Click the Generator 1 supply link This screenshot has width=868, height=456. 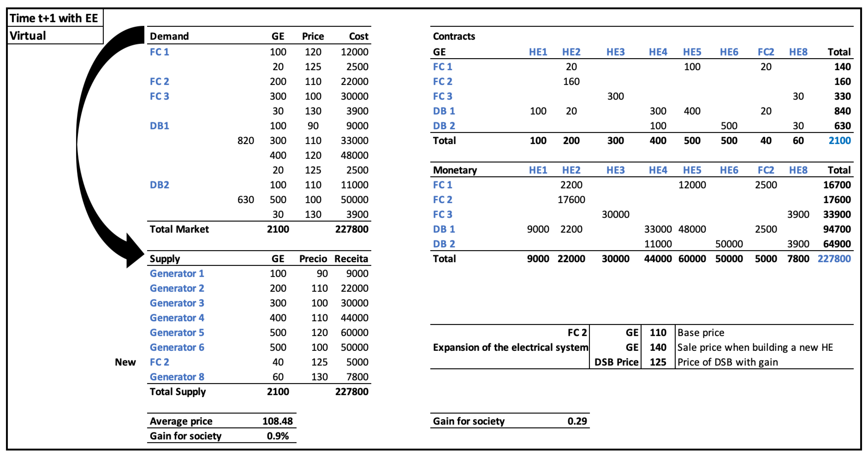(177, 273)
